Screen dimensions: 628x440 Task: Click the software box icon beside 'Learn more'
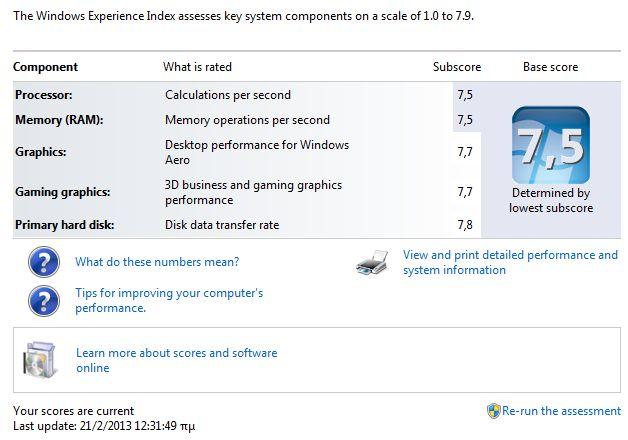39,360
